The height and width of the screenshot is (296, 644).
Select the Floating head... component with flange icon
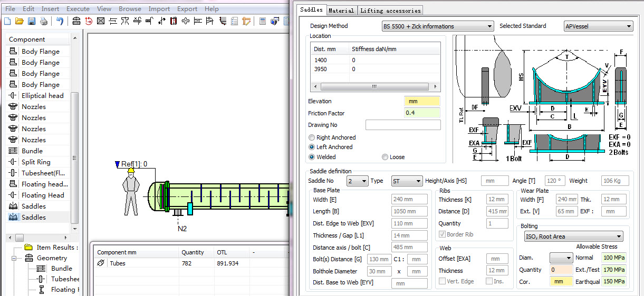pos(38,184)
